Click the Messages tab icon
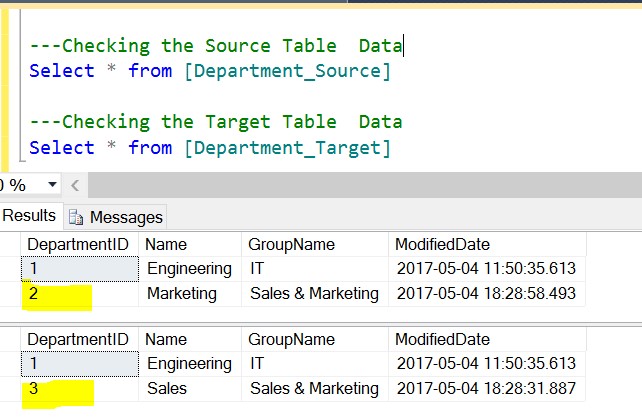The width and height of the screenshot is (642, 420). [x=76, y=217]
